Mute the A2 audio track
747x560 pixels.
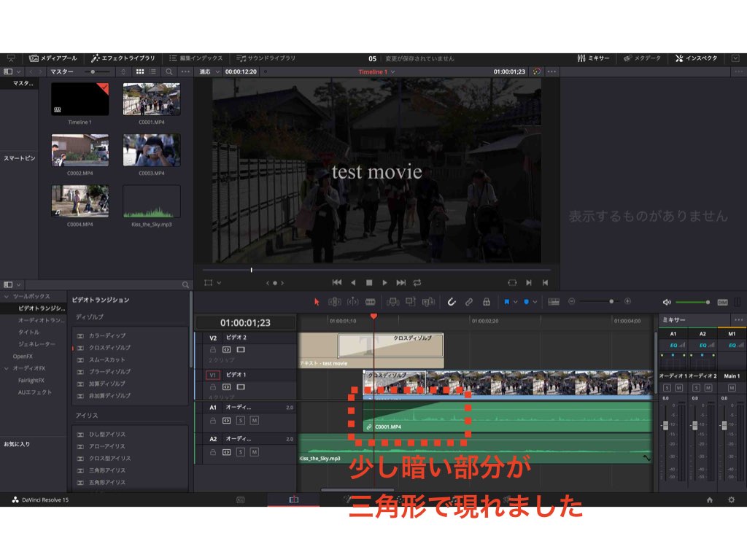tap(255, 452)
